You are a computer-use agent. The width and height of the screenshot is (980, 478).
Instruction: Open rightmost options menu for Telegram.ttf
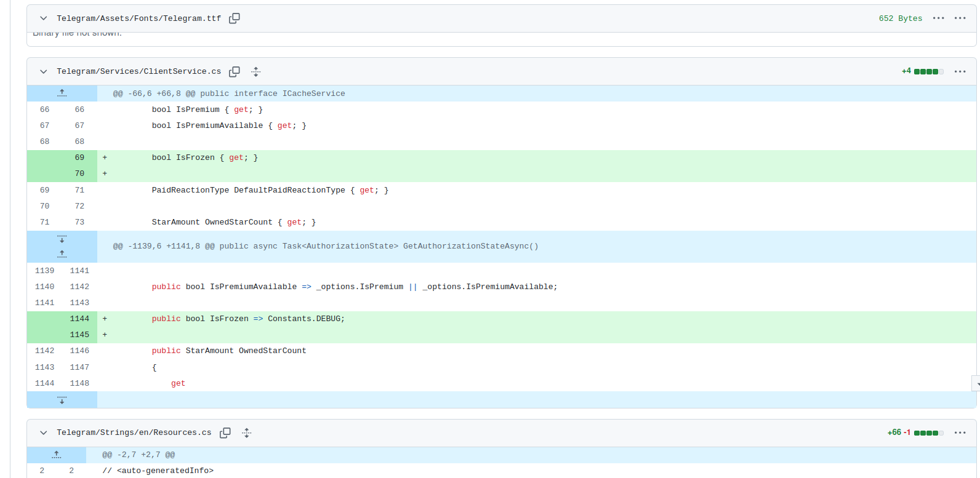[x=960, y=18]
